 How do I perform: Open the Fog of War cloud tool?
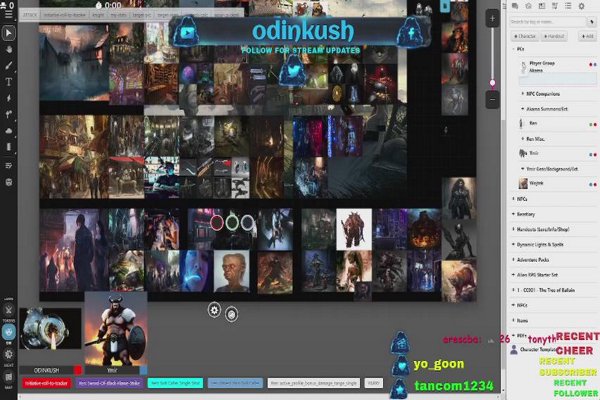pyautogui.click(x=8, y=131)
